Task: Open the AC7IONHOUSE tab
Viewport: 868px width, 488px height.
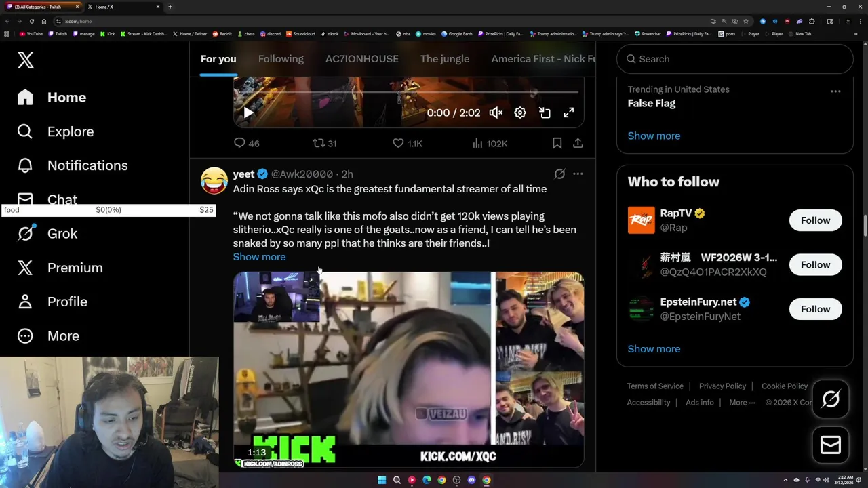Action: [362, 59]
